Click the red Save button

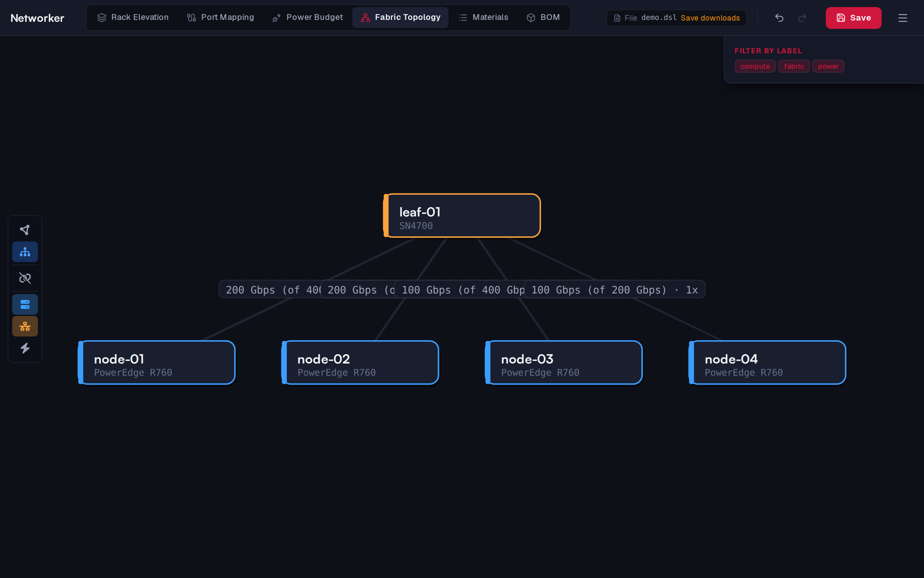click(853, 18)
